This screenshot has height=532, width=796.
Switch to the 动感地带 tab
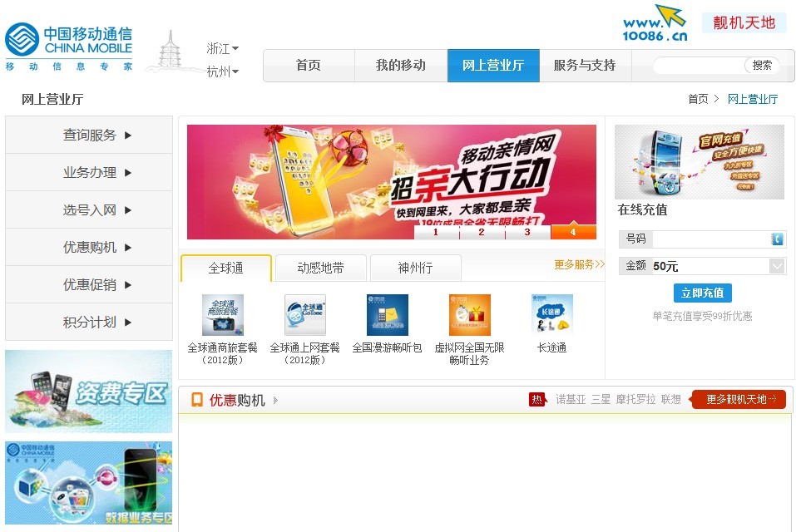pos(321,268)
